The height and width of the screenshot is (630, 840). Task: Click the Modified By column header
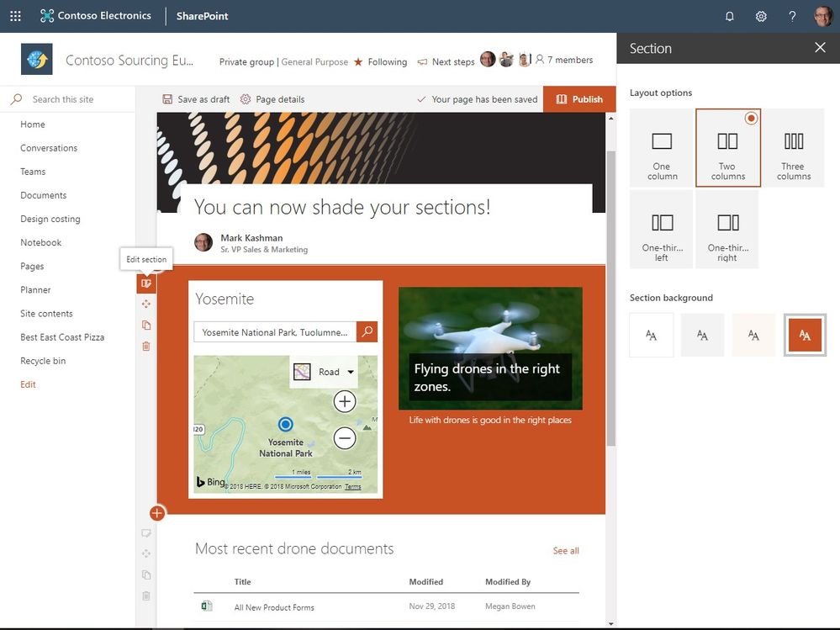[508, 582]
